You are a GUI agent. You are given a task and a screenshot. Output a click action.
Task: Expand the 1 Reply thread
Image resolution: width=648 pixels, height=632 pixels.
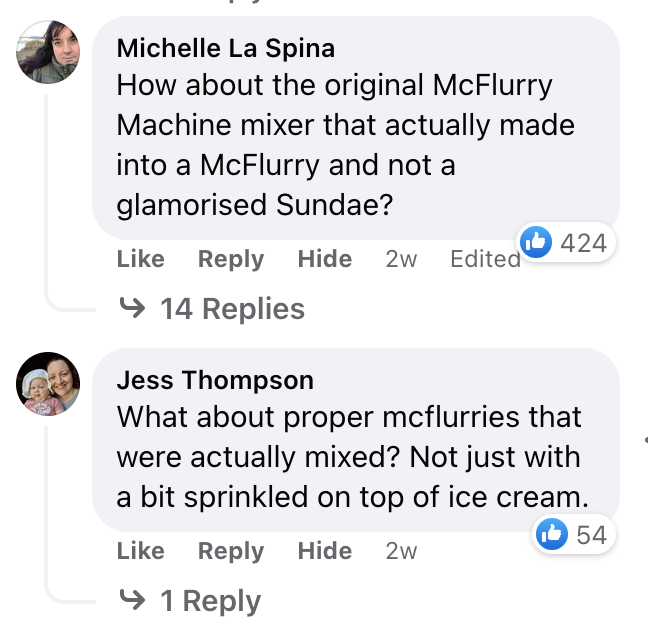(210, 601)
